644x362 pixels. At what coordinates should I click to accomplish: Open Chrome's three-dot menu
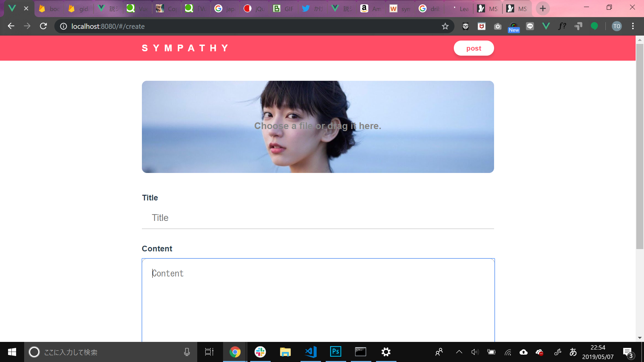tap(633, 26)
